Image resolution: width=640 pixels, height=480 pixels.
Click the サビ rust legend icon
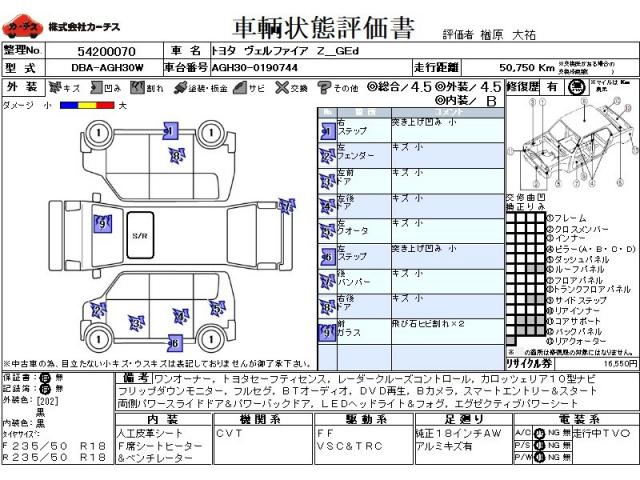pos(240,87)
